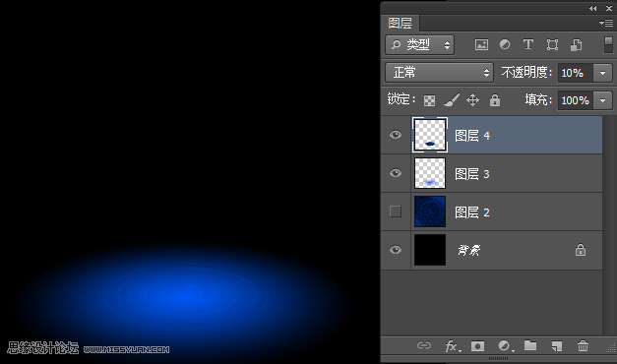The width and height of the screenshot is (617, 364).
Task: Select 图层 4 thumbnail
Action: click(430, 135)
